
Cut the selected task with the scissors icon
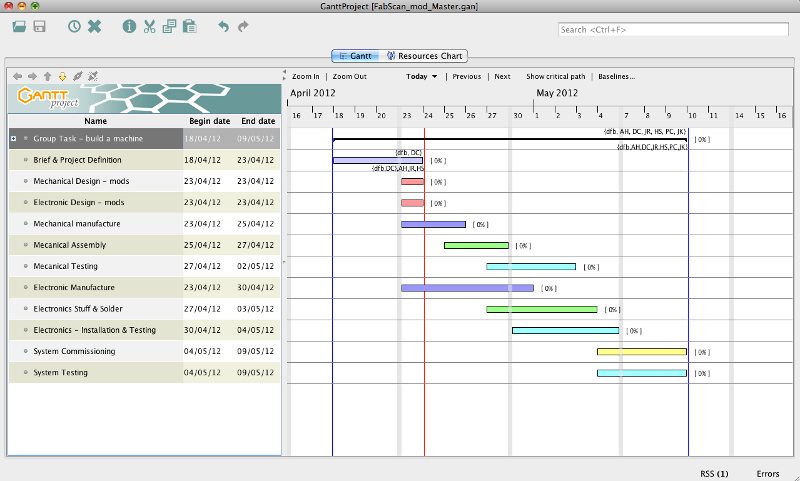149,26
